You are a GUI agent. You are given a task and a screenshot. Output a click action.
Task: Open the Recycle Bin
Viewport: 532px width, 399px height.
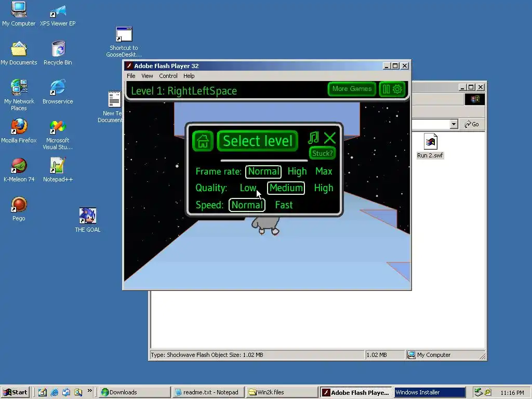(58, 54)
